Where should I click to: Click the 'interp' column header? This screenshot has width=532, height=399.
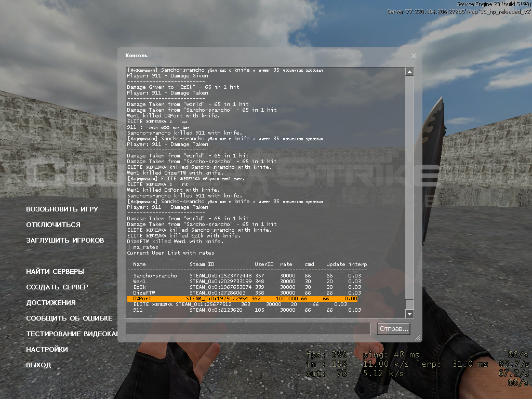(x=357, y=264)
